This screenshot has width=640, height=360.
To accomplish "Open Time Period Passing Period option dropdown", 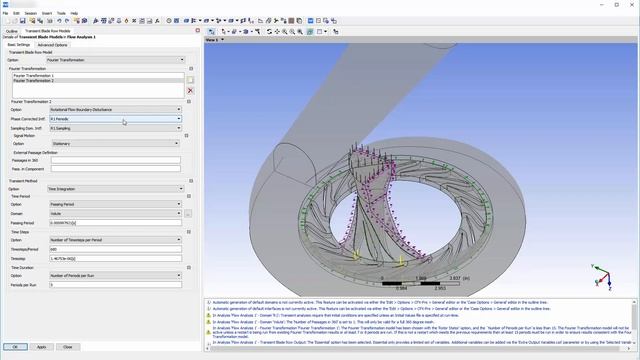I will pyautogui.click(x=116, y=204).
